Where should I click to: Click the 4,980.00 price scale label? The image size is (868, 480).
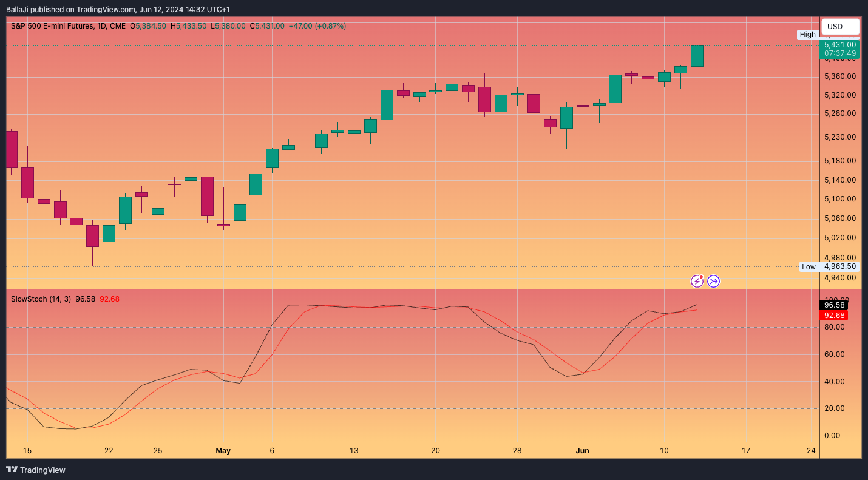coord(840,257)
